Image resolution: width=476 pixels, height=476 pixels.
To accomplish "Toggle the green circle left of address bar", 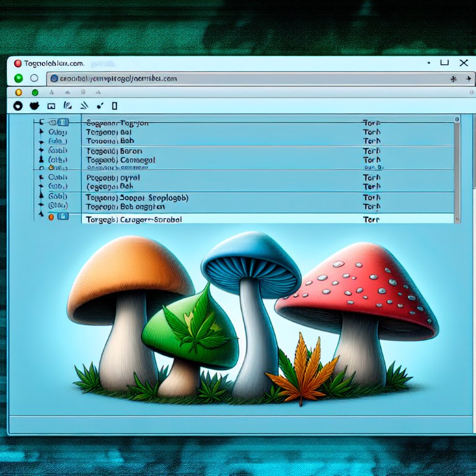I will point(18,79).
